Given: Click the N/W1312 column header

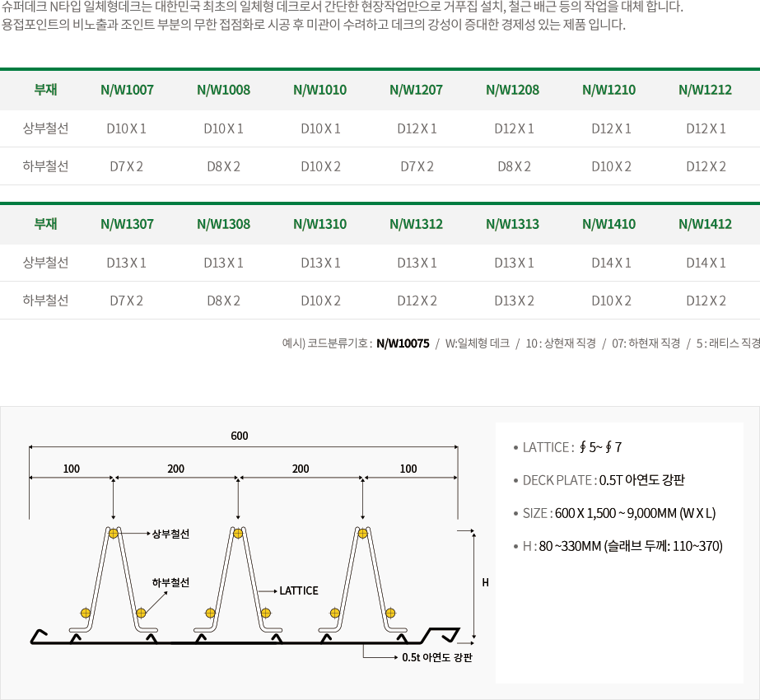Looking at the screenshot, I should click(x=417, y=224).
